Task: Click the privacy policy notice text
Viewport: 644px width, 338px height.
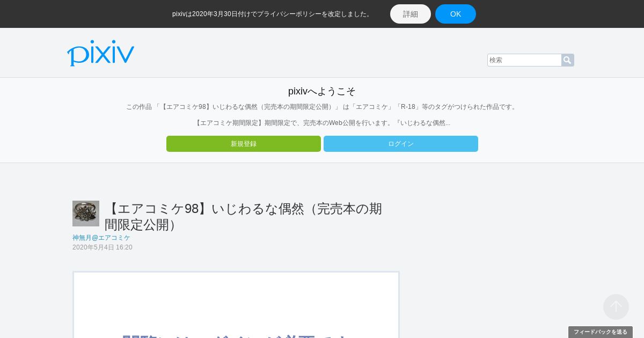Action: click(x=273, y=14)
